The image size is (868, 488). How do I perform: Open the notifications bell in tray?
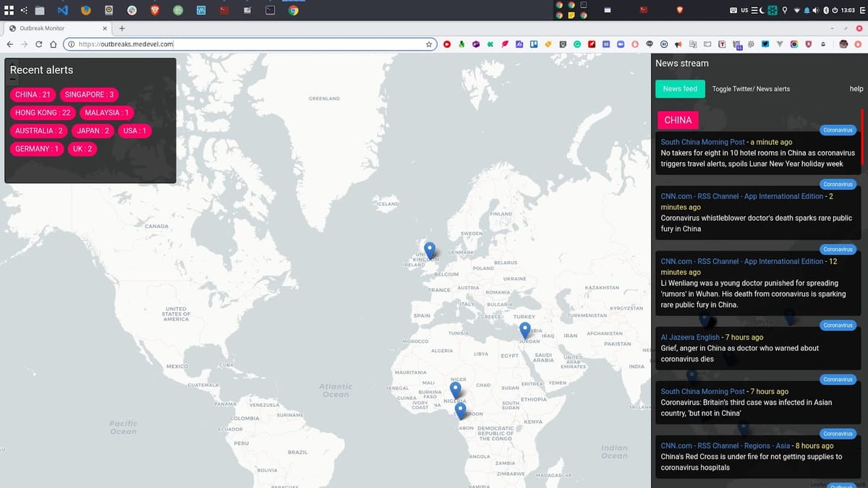(807, 10)
